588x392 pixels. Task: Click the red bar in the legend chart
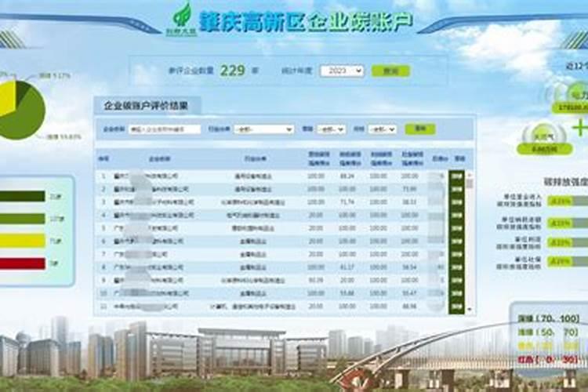(x=23, y=263)
